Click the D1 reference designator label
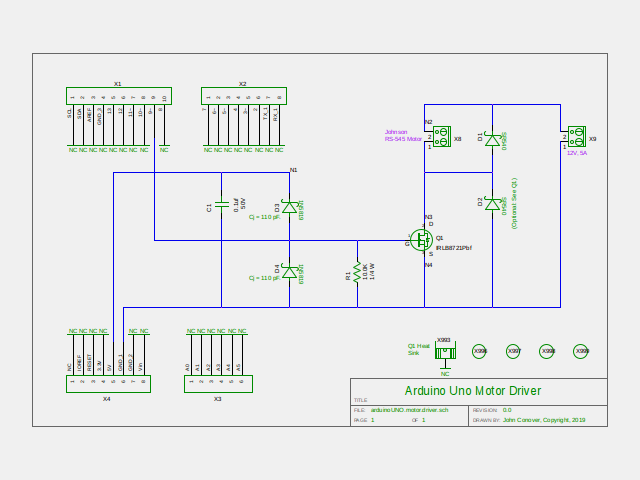 pos(480,137)
